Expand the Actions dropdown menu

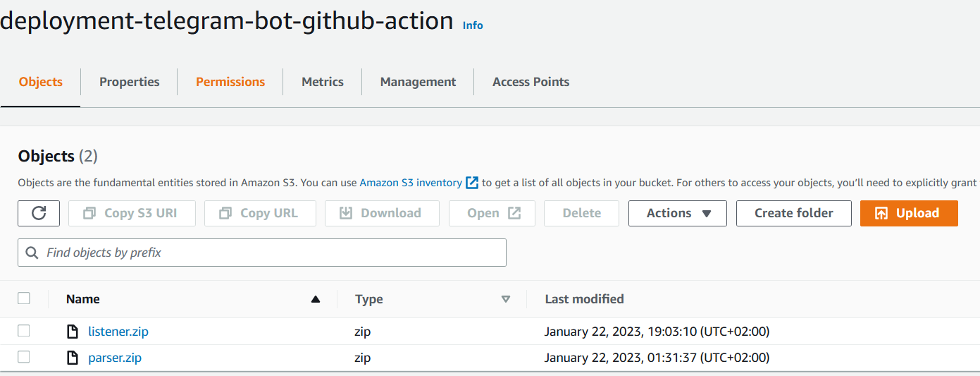(677, 213)
